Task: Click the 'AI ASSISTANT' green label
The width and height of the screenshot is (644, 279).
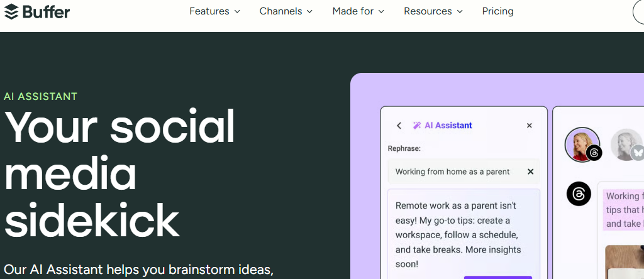Action: [x=40, y=96]
